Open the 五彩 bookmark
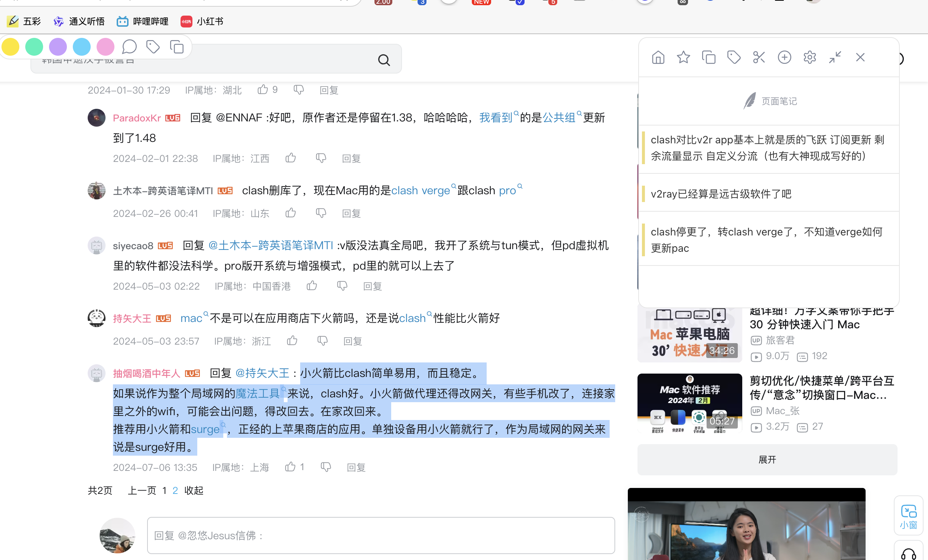Screen dimensions: 928x560 tap(24, 22)
